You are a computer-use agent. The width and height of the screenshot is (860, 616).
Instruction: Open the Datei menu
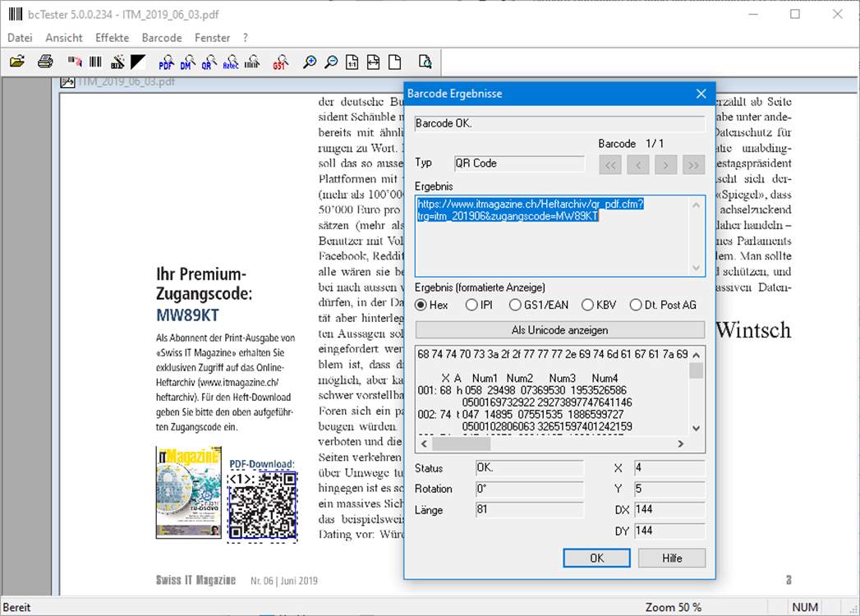click(x=20, y=38)
